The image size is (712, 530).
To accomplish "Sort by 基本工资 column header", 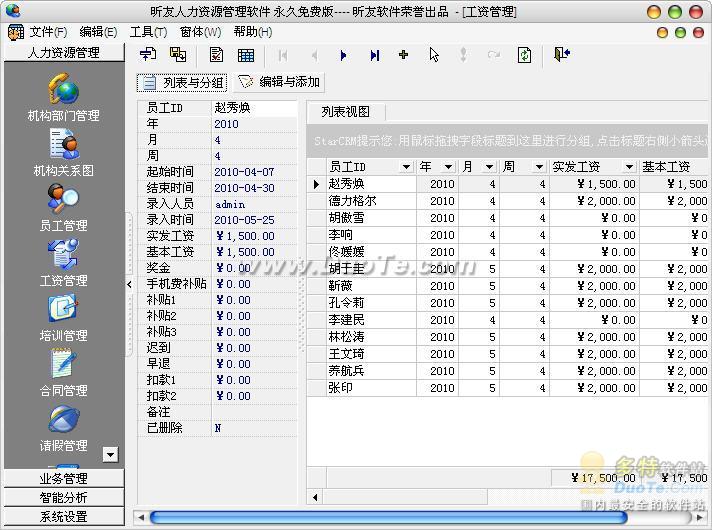I will (x=674, y=167).
